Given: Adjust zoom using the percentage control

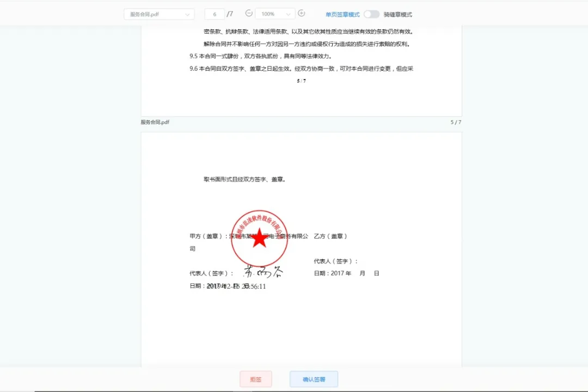Looking at the screenshot, I should (x=275, y=14).
